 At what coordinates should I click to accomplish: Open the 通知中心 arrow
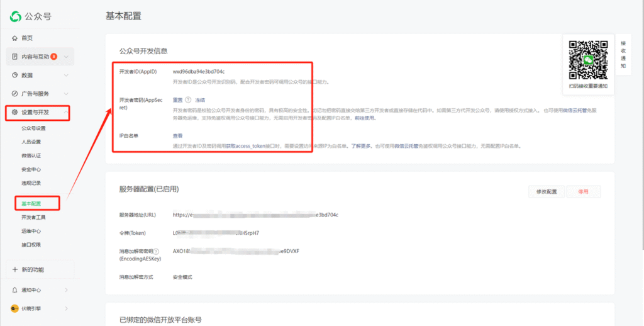point(67,290)
